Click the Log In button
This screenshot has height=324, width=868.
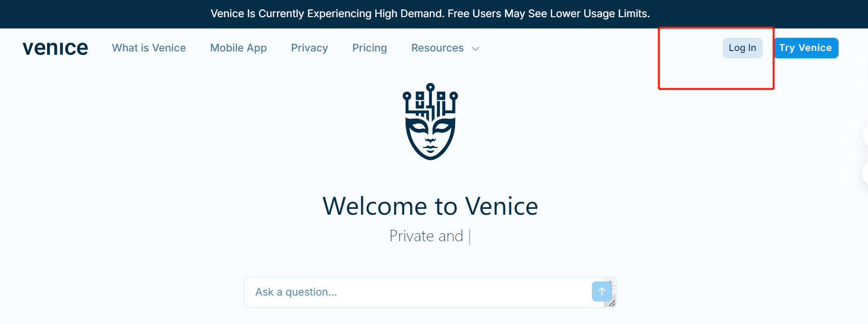tap(742, 48)
